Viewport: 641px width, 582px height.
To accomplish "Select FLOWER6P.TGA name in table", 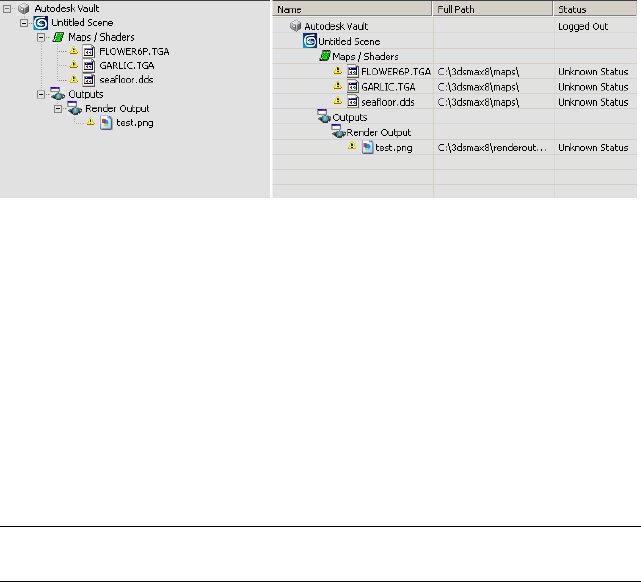I will [x=396, y=72].
